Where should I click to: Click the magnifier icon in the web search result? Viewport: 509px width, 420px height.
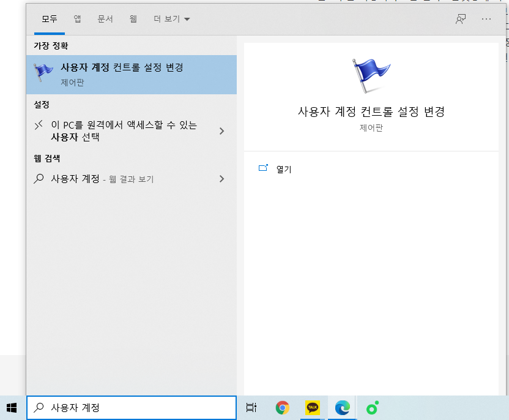point(39,179)
